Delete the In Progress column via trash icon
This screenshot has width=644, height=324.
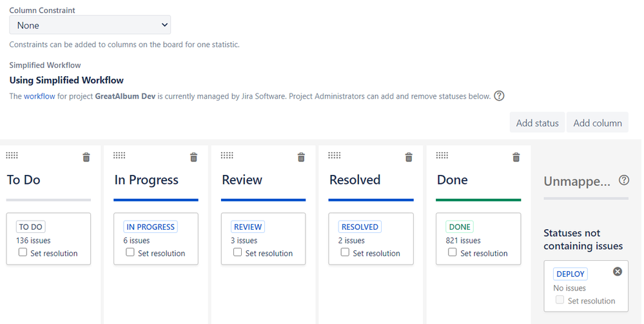pyautogui.click(x=194, y=157)
